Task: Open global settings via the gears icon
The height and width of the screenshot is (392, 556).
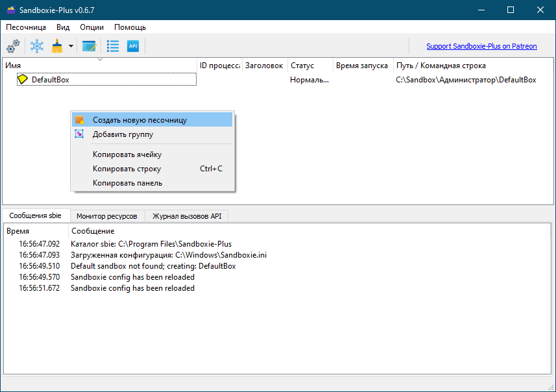Action: (x=14, y=46)
